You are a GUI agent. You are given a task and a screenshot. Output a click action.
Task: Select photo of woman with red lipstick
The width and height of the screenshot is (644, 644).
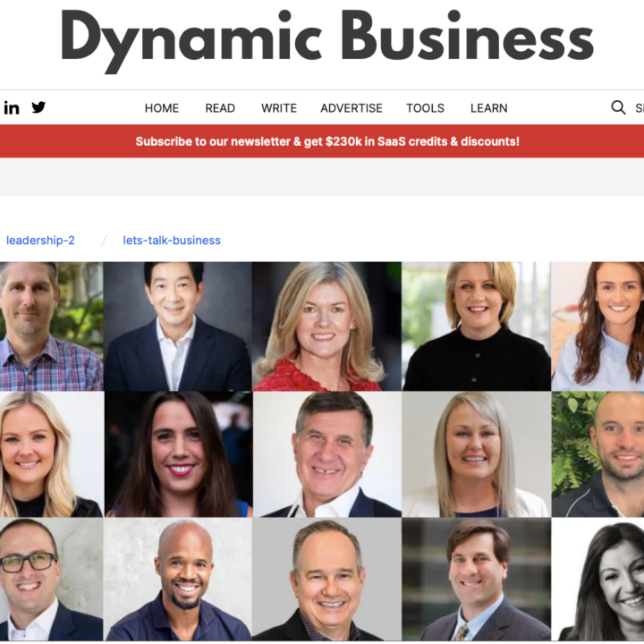(x=178, y=454)
